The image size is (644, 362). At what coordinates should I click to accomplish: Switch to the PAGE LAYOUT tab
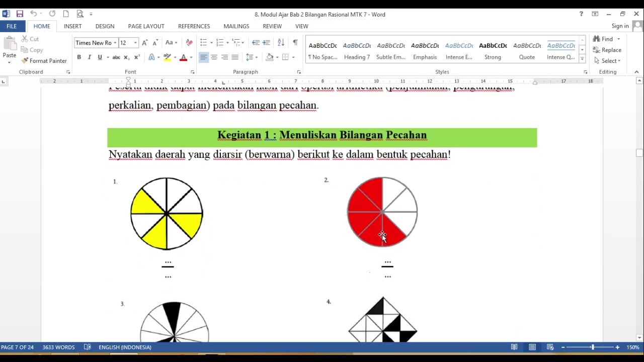tap(146, 26)
